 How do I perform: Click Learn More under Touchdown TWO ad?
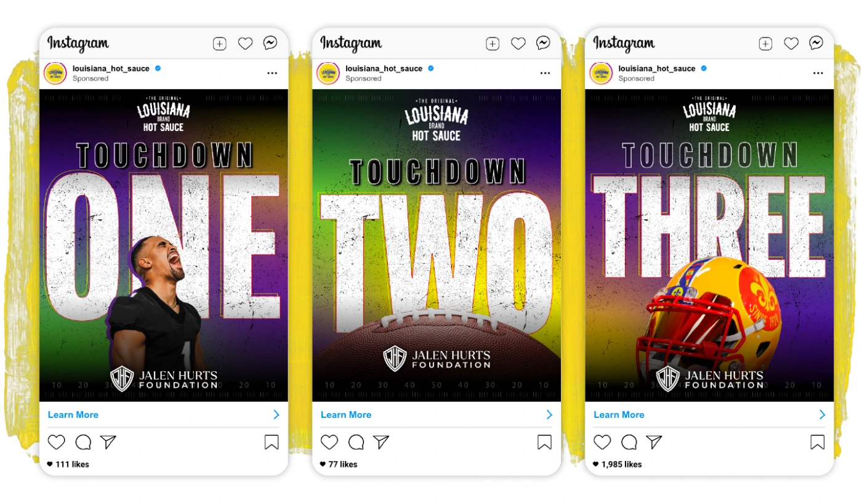point(346,415)
